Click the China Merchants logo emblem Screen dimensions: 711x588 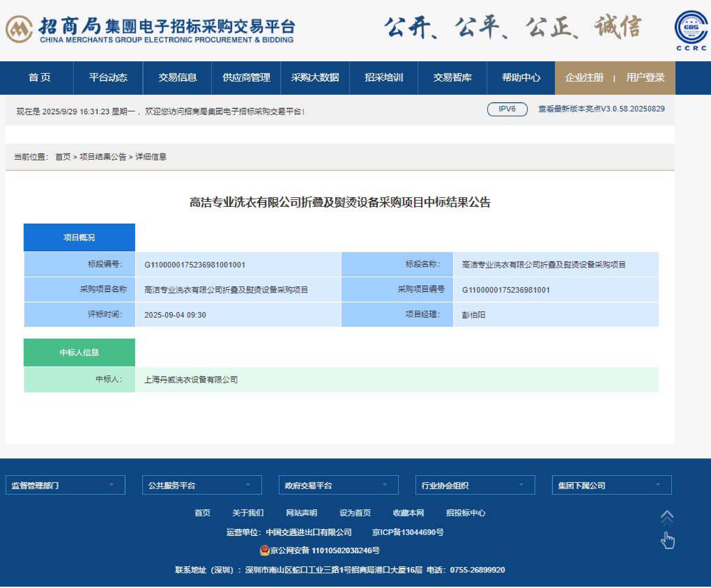(19, 29)
